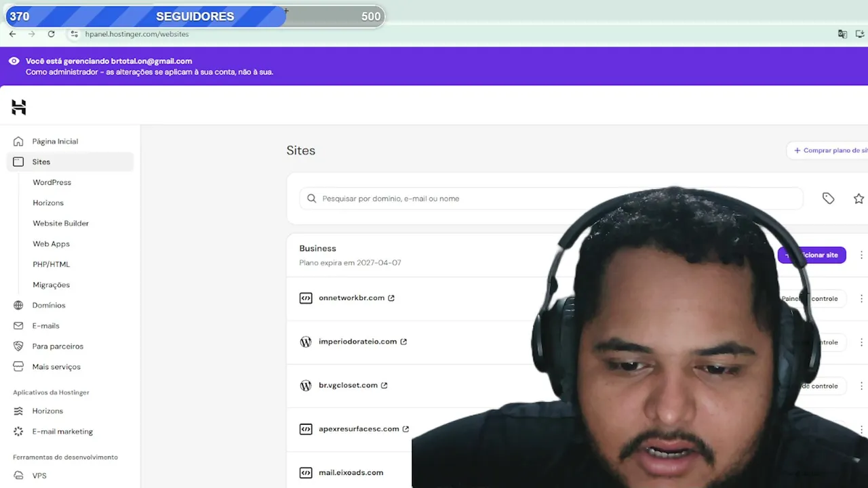Open onnetworkbr.com external link icon
Image resolution: width=868 pixels, height=488 pixels.
pos(391,298)
